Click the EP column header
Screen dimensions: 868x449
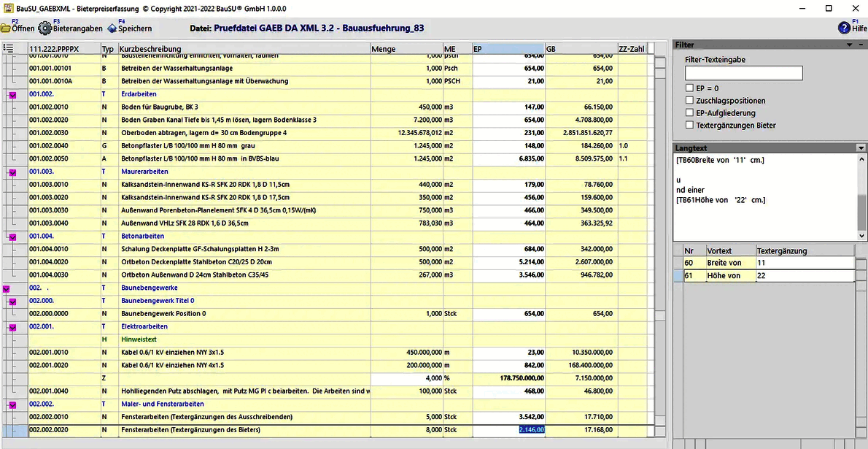pos(508,49)
